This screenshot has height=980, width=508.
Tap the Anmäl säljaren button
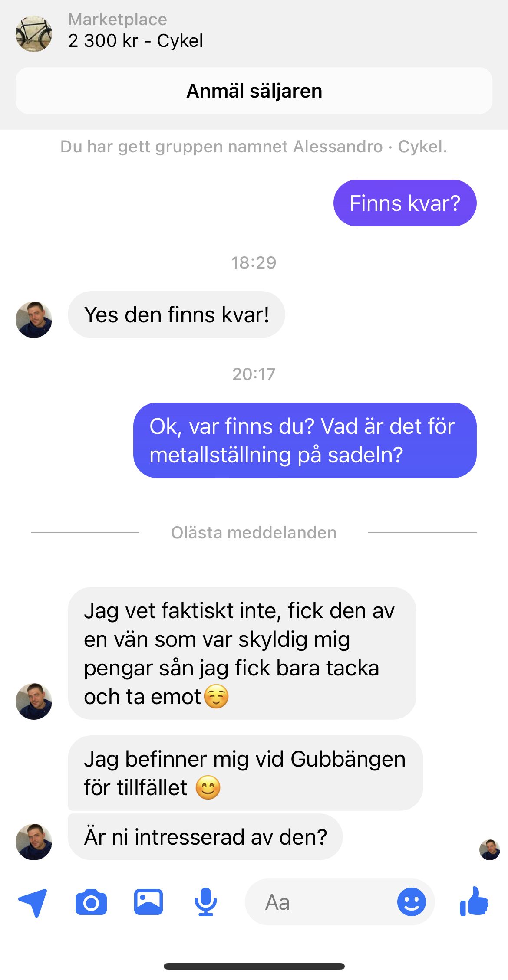(x=254, y=91)
